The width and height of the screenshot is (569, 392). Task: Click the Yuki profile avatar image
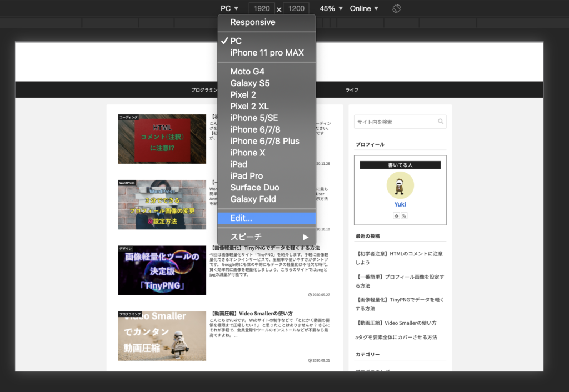400,185
